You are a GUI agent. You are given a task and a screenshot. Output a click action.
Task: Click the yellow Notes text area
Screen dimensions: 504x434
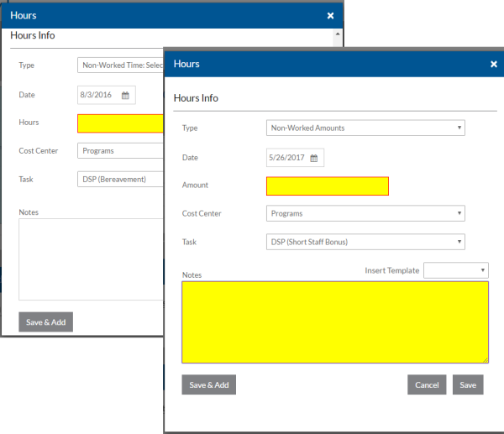(334, 322)
